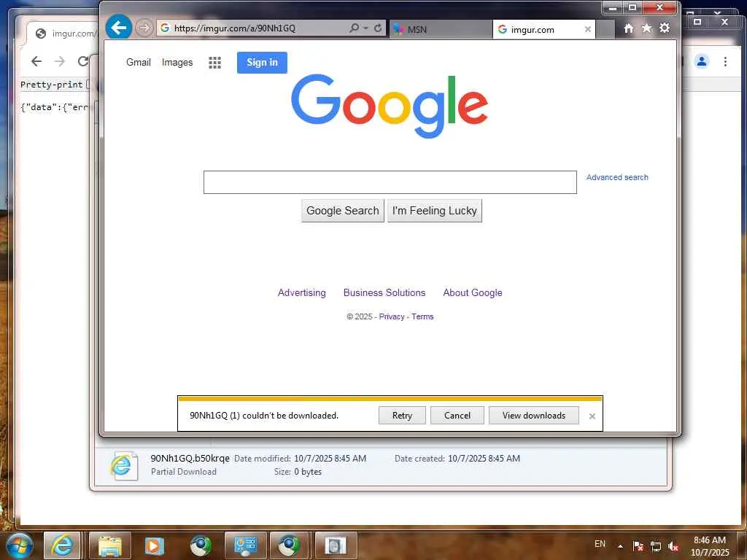This screenshot has height=560, width=747.
Task: Select Chrome's imgur.com tab
Action: [x=62, y=34]
